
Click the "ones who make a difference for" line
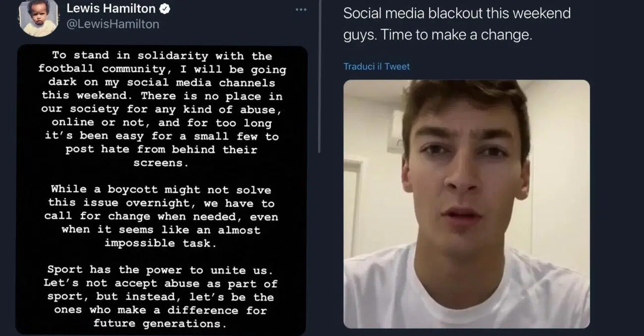click(161, 310)
